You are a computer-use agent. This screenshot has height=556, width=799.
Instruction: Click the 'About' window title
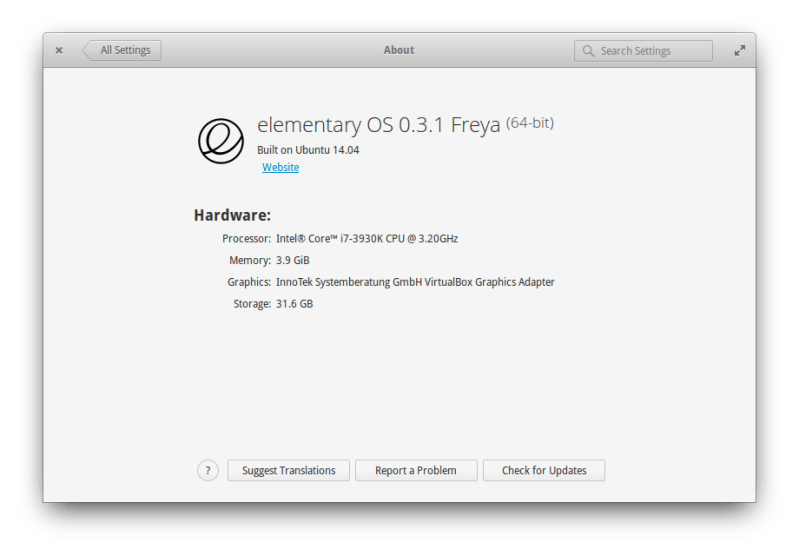[x=398, y=50]
